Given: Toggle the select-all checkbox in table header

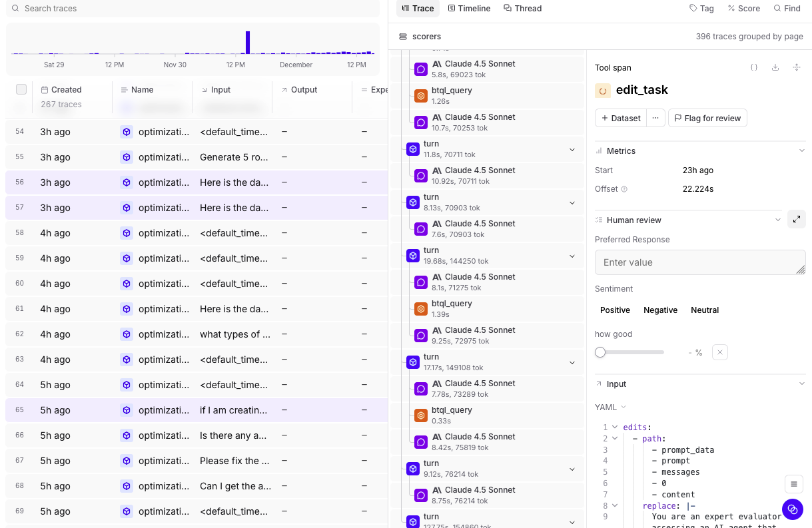Looking at the screenshot, I should click(21, 89).
